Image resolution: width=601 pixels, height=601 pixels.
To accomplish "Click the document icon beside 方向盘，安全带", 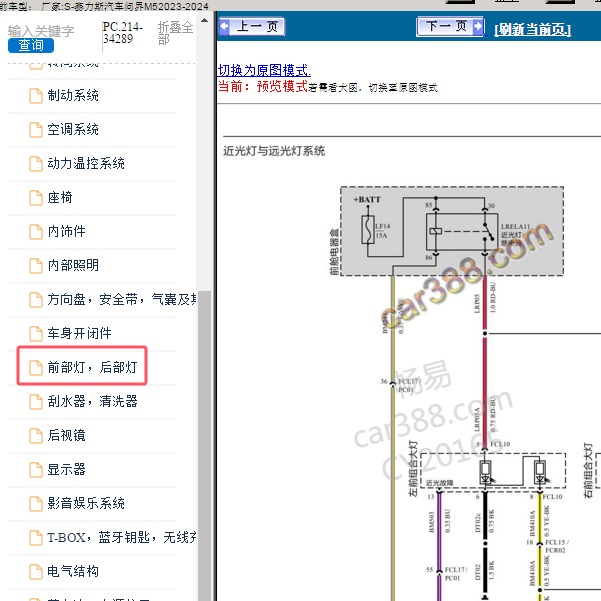I will click(36, 300).
